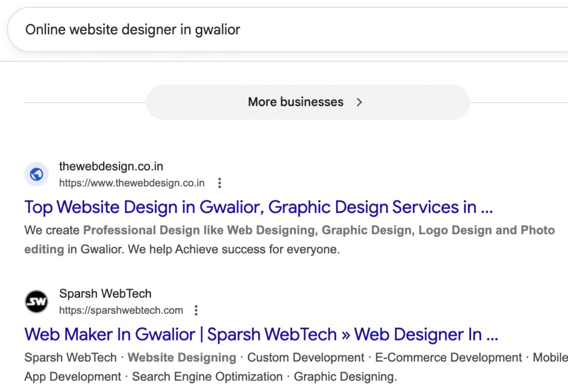The width and height of the screenshot is (568, 392).
Task: Open three-dot menu beside thewebdesign.co.in URL
Action: tap(220, 183)
